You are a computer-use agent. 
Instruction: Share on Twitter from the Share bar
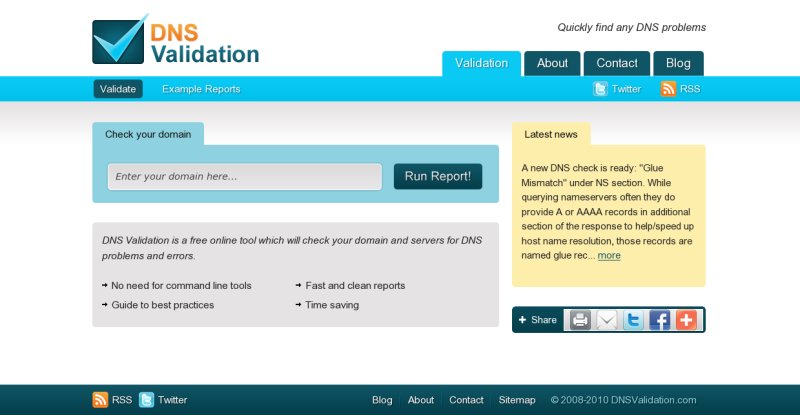click(x=633, y=320)
